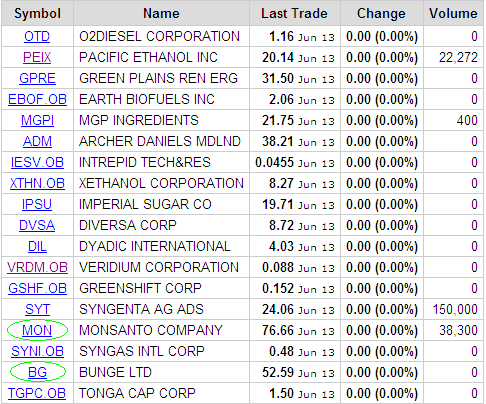Open the PEIX symbol link
Image resolution: width=486 pixels, height=404 pixels.
pos(37,57)
